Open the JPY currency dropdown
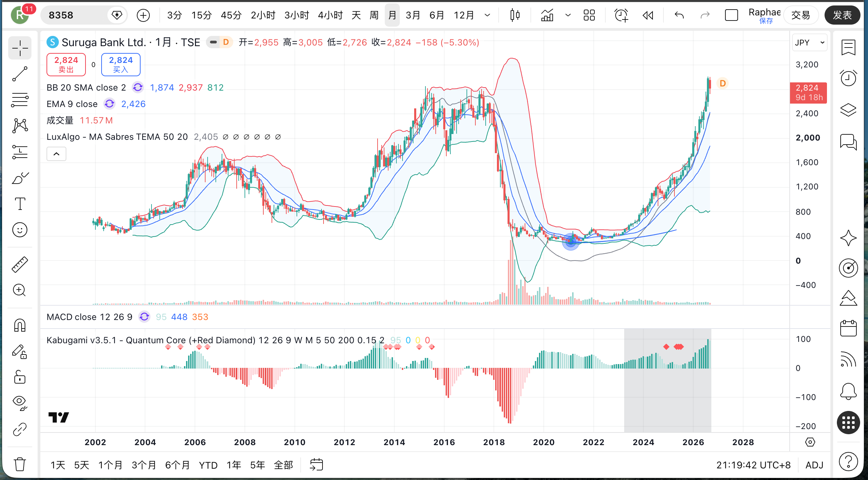868x480 pixels. point(810,43)
